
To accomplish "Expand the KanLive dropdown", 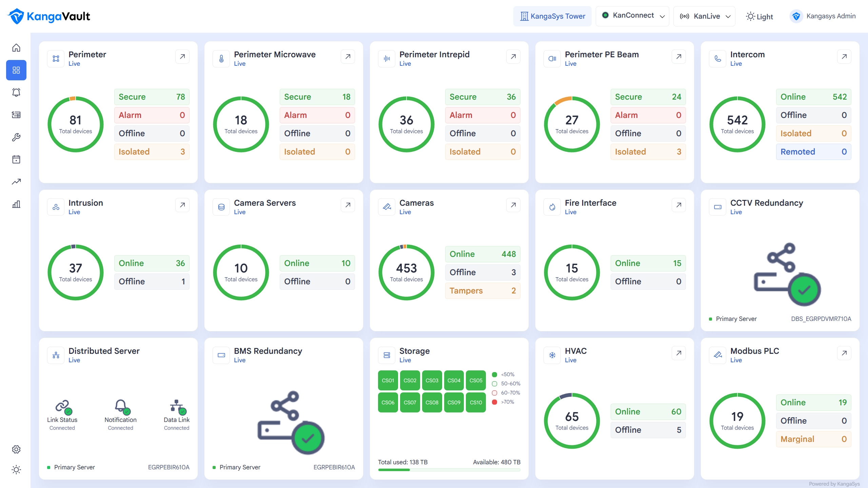I will (704, 16).
